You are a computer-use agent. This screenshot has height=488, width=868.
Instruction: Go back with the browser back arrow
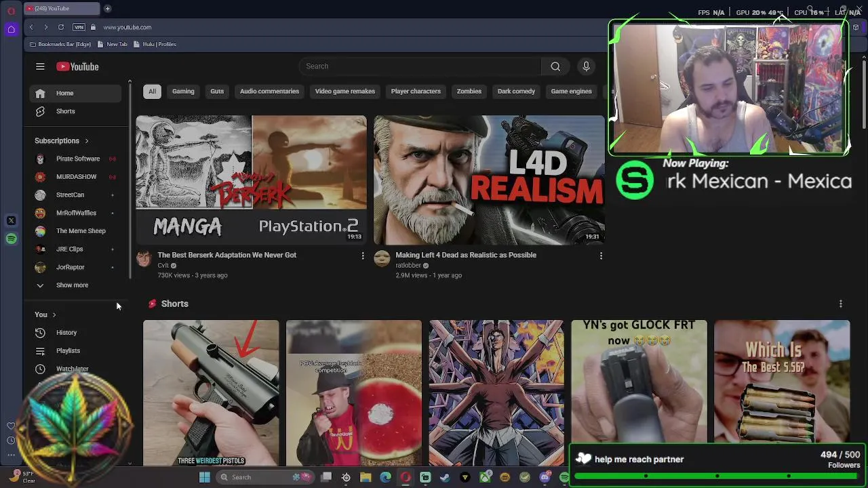pos(31,27)
